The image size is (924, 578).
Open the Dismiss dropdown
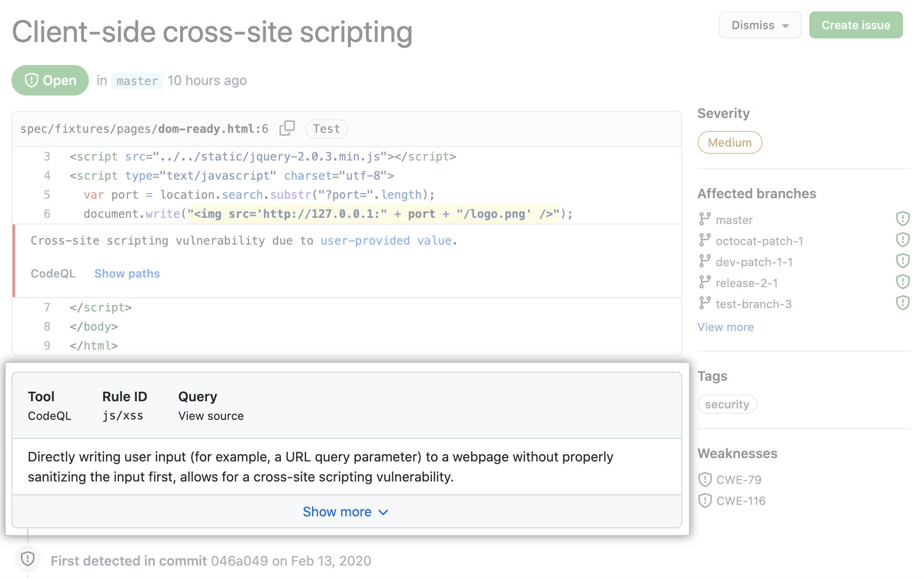pyautogui.click(x=760, y=25)
